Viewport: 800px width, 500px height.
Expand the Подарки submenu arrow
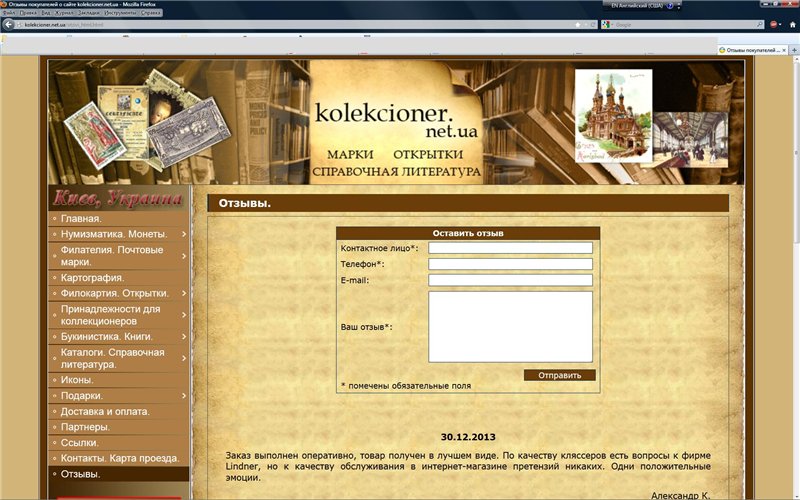pyautogui.click(x=184, y=396)
